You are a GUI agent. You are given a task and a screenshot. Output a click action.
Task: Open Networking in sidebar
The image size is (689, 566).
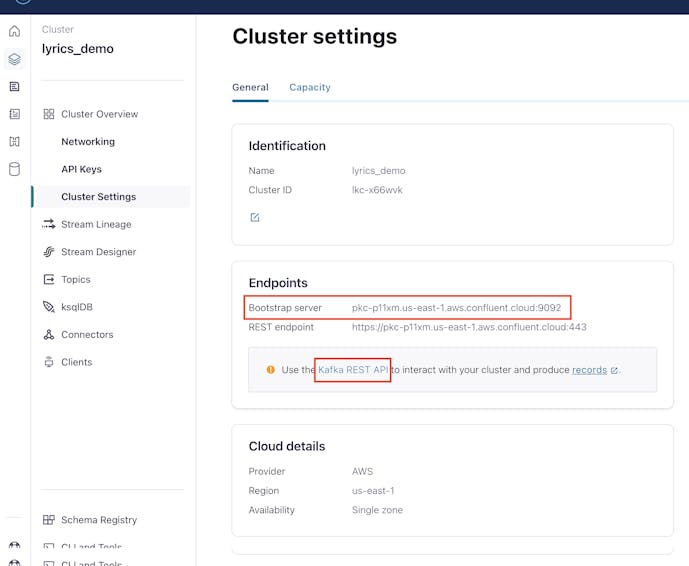point(88,142)
